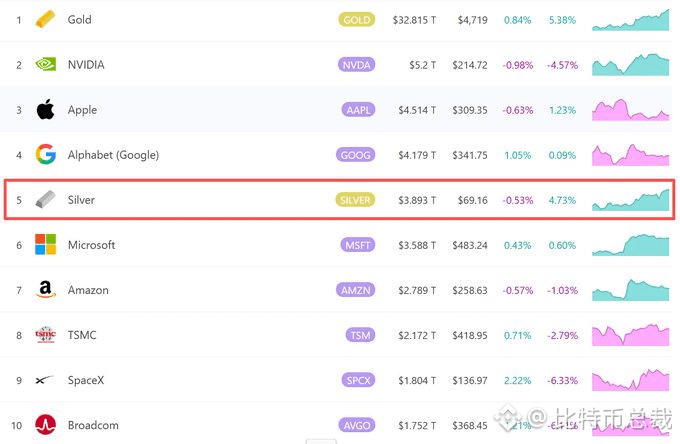
Task: Click the MSFT ticker badge
Action: tap(358, 245)
